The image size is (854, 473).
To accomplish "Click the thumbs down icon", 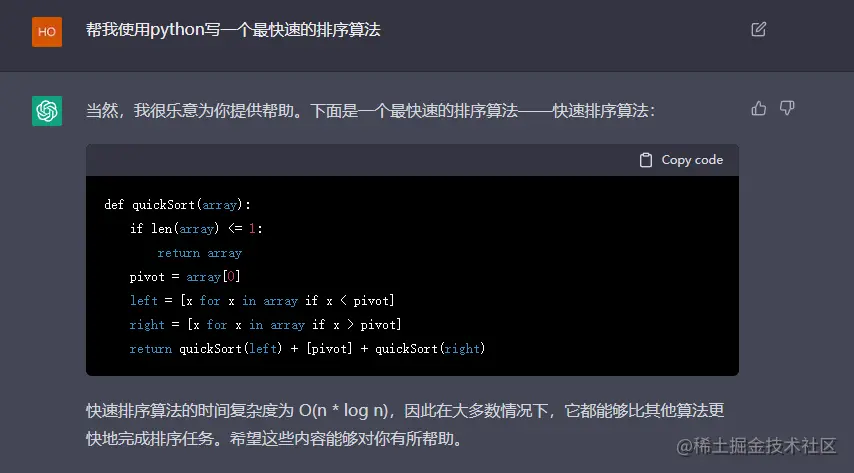I will tap(787, 108).
